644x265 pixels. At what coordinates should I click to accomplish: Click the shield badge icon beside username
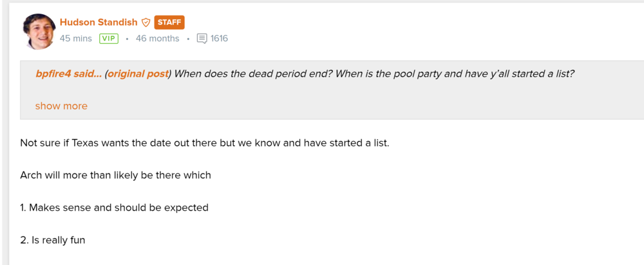[x=146, y=23]
